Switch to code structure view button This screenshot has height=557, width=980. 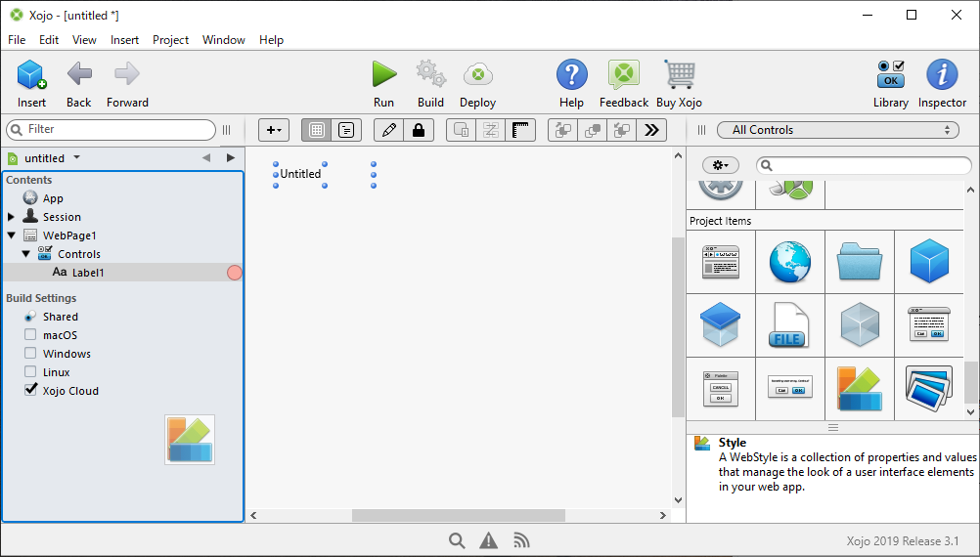(345, 130)
